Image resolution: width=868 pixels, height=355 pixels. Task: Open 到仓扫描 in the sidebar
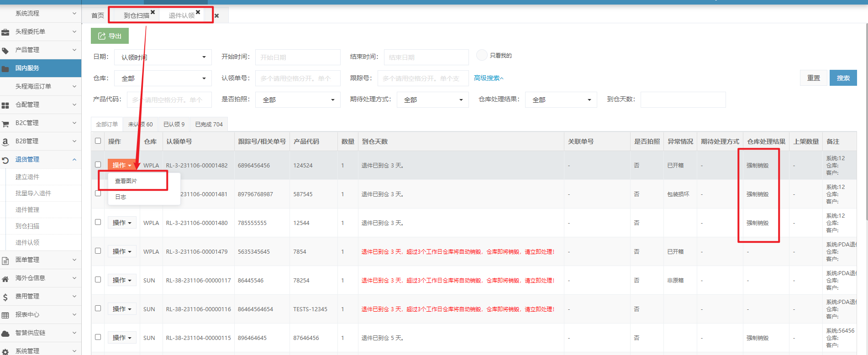coord(27,226)
